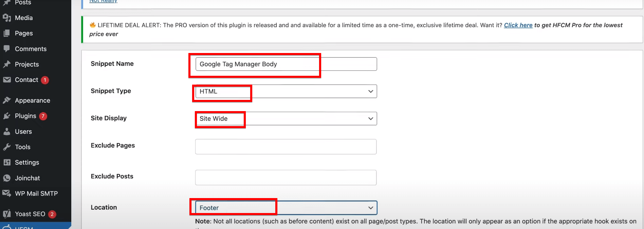
Task: Click the Comments speech bubble icon
Action: pos(7,49)
